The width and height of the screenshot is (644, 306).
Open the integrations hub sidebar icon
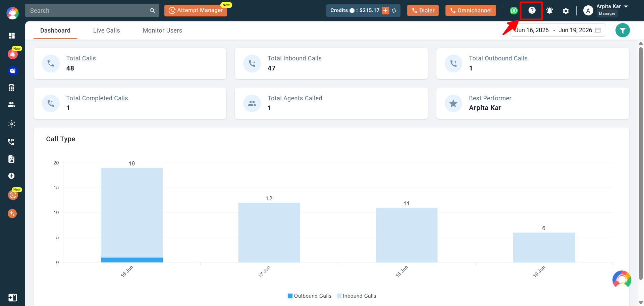pos(12,124)
